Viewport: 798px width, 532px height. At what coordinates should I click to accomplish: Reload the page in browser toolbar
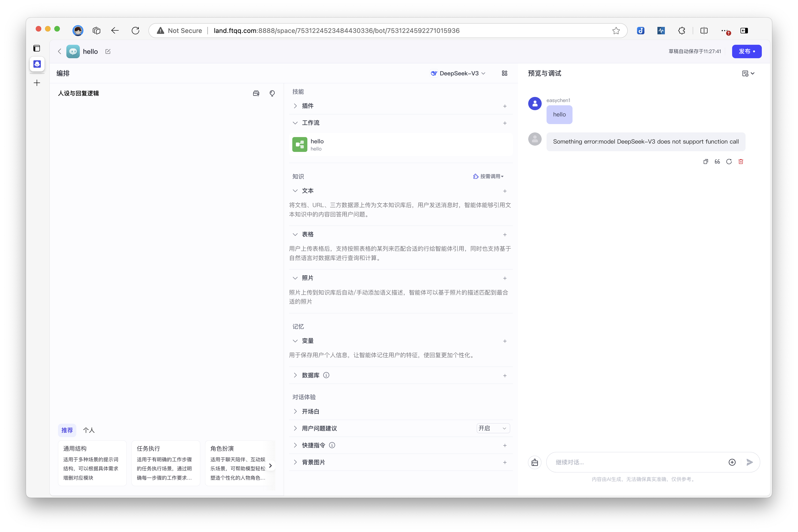(135, 31)
